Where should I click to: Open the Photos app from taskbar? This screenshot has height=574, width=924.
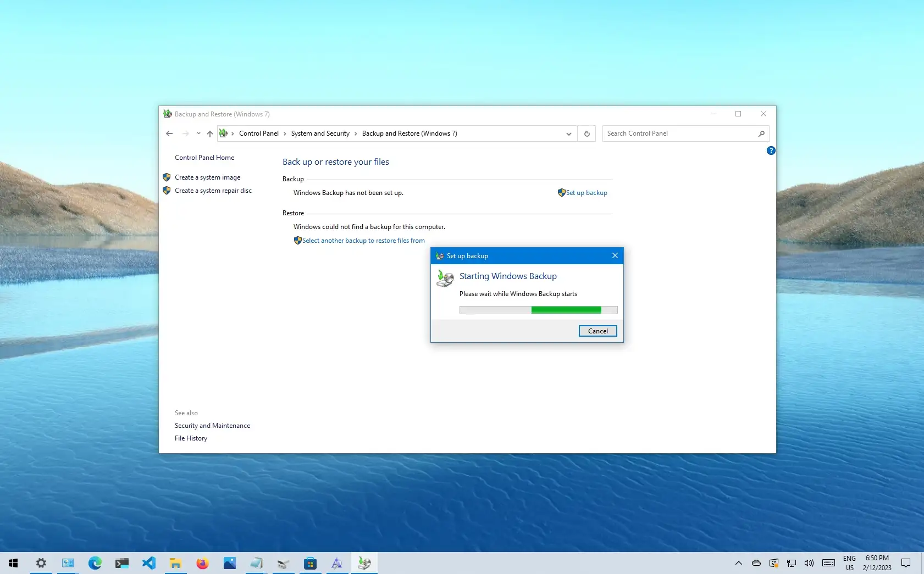(229, 563)
